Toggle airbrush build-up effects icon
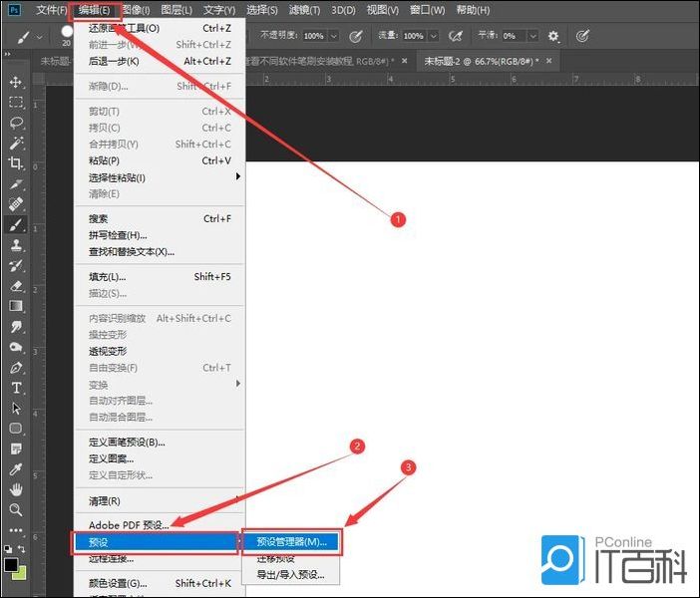This screenshot has width=700, height=598. click(456, 36)
